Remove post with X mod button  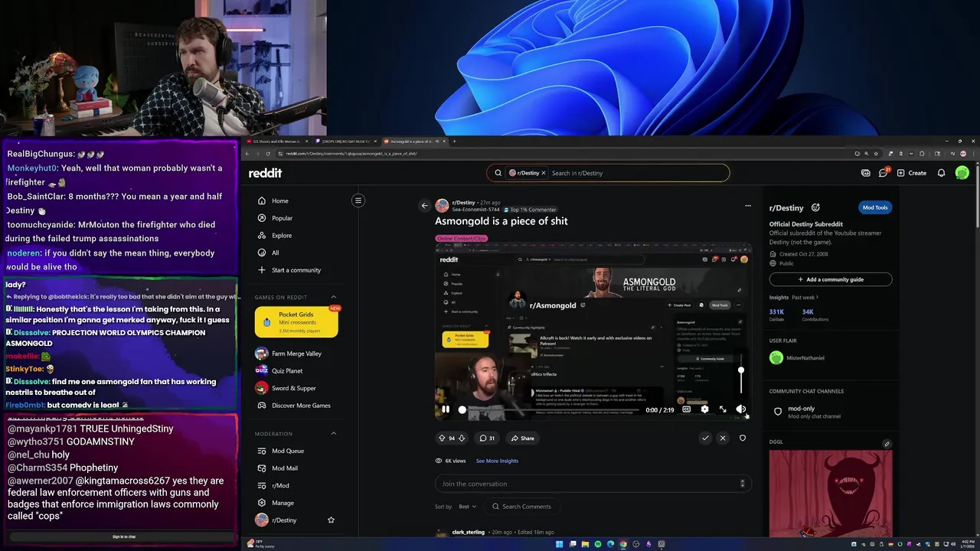(723, 439)
